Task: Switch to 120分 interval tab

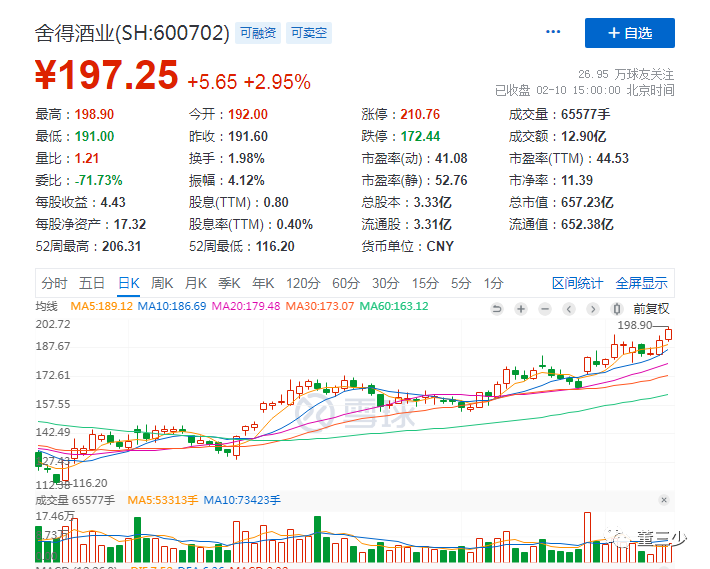Action: 303,283
